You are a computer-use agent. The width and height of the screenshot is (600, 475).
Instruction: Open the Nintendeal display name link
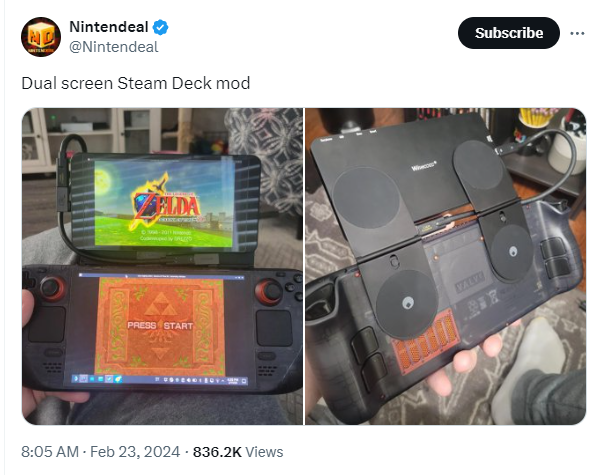tap(109, 27)
